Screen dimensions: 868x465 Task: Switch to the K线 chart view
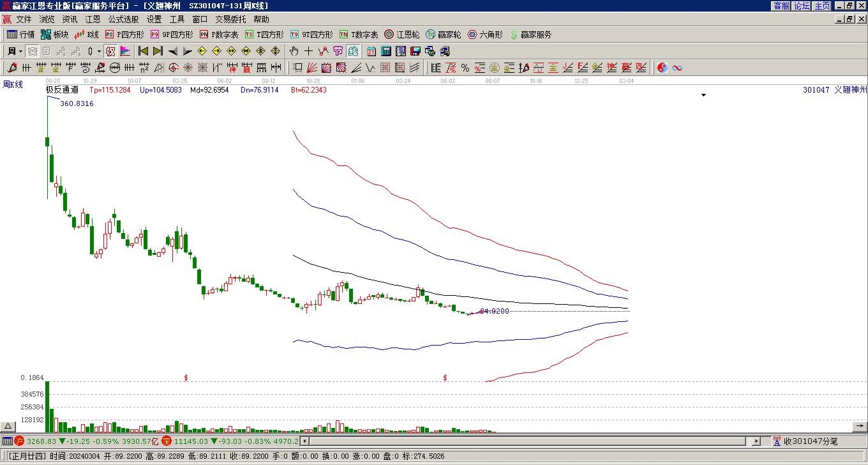pyautogui.click(x=86, y=34)
